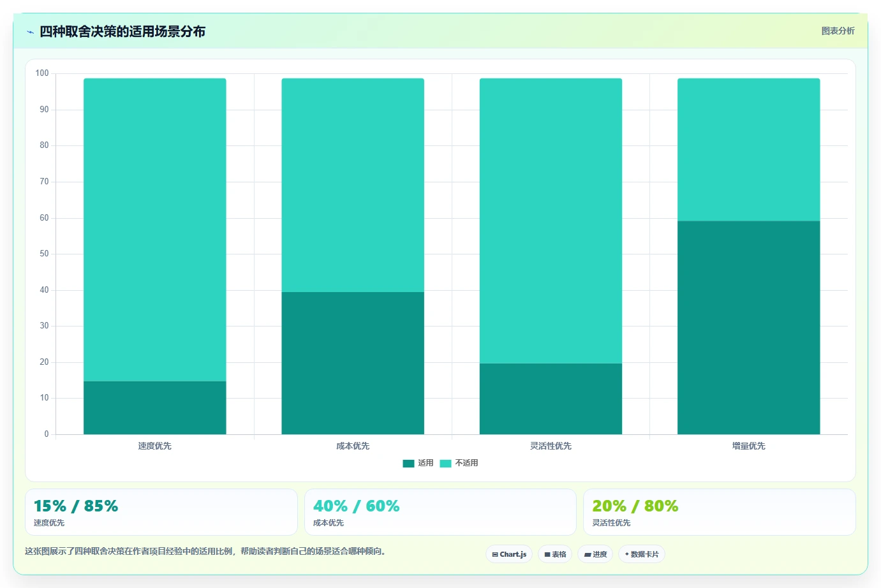Click the dark 适用 segment of 增量优先 bar

coord(749,328)
